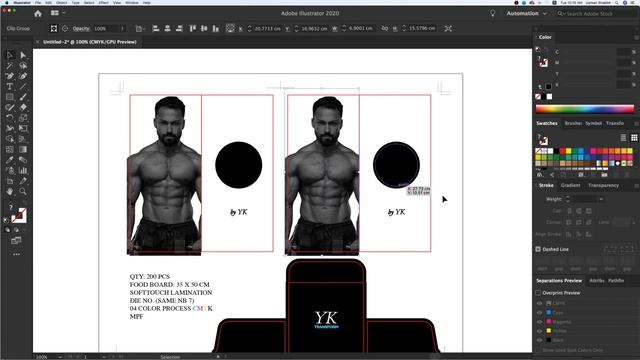Open the Swatches panel options menu
This screenshot has width=640, height=360.
[636, 123]
